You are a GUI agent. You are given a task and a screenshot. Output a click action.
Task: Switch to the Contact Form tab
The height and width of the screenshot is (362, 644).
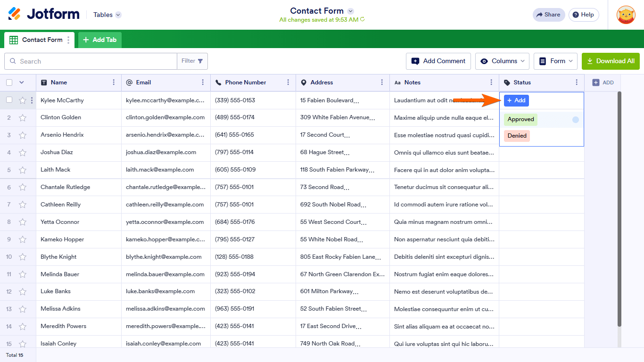pos(39,40)
